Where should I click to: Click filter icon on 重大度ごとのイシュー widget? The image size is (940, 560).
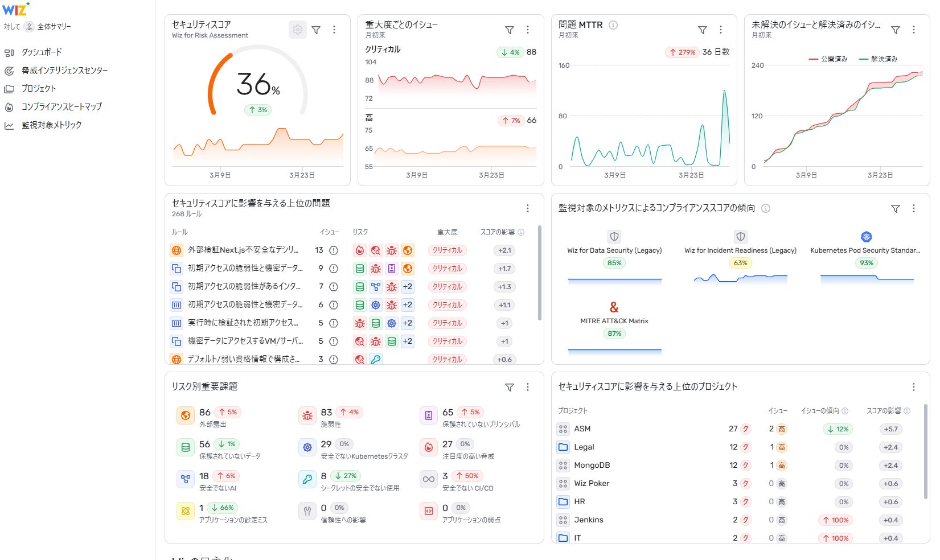(510, 30)
